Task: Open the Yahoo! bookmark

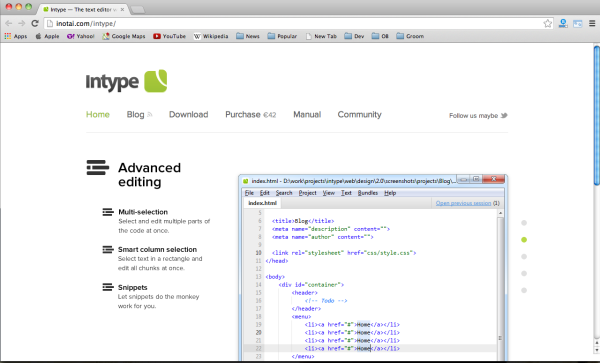Action: coord(81,36)
